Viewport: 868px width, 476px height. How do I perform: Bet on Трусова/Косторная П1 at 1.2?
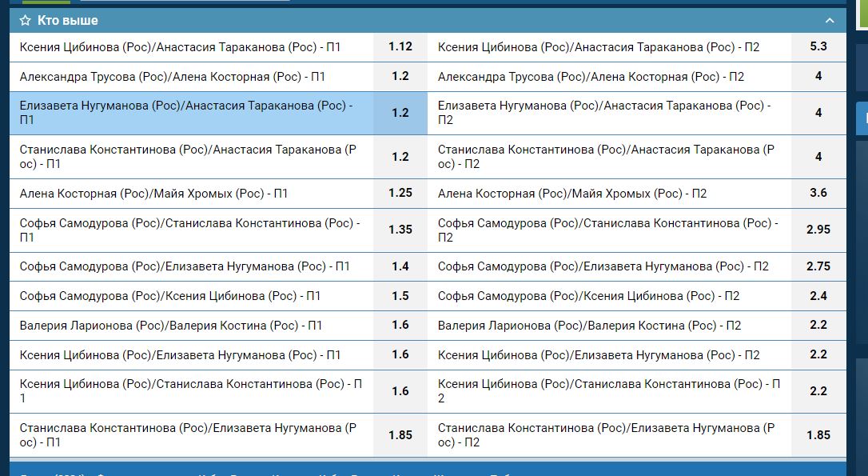400,77
